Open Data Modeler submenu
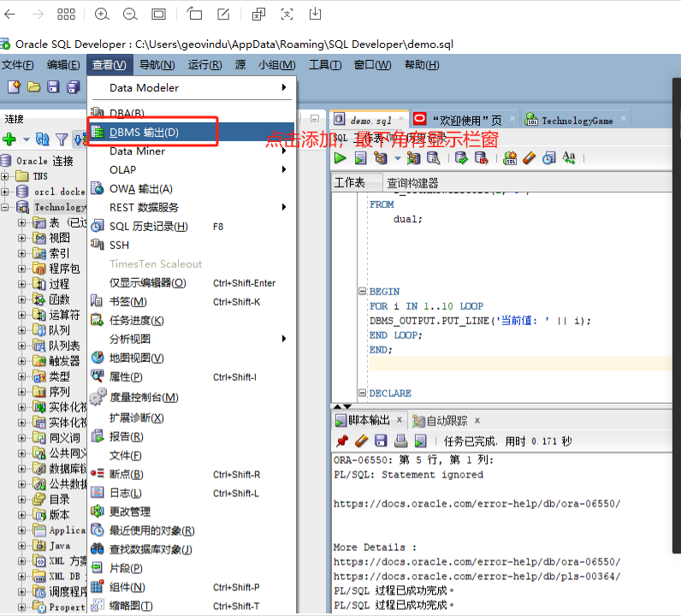Image resolution: width=681 pixels, height=616 pixels. 192,88
